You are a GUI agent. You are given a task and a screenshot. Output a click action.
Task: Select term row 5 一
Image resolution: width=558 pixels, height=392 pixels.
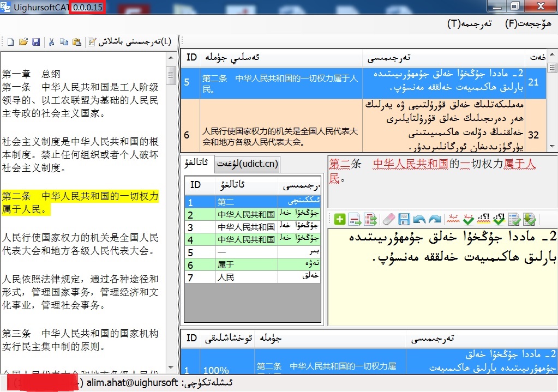pos(253,252)
